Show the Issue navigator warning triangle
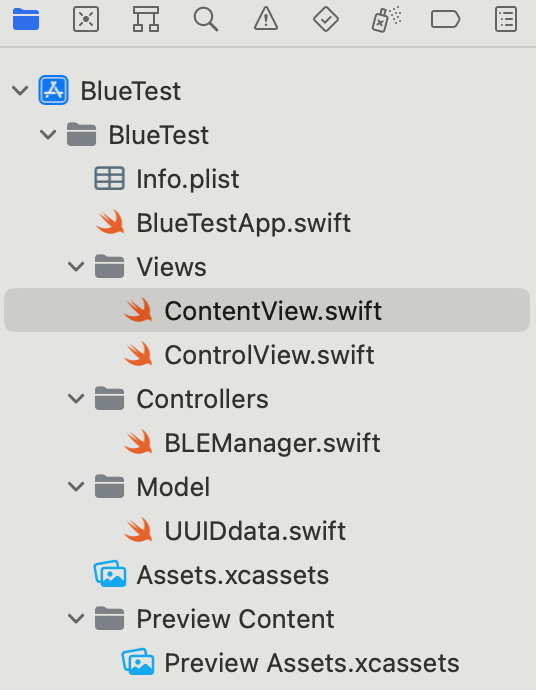The image size is (536, 690). [266, 19]
